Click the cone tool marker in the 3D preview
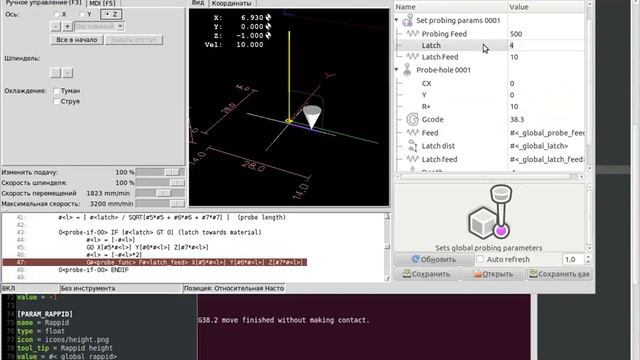 [312, 117]
